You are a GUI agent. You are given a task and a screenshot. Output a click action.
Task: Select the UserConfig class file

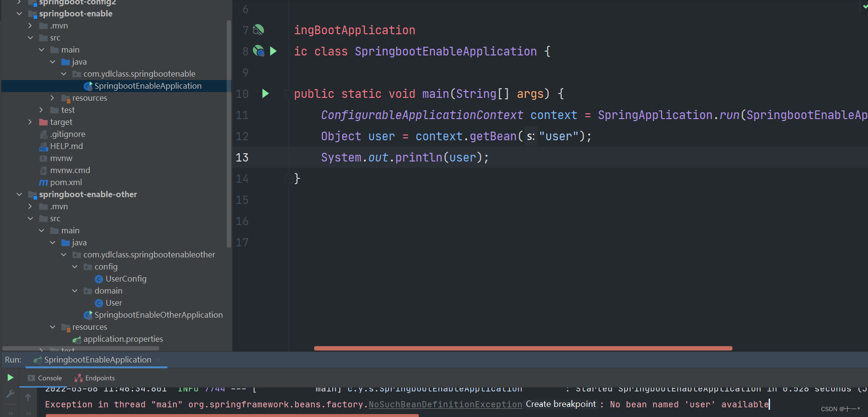point(126,279)
